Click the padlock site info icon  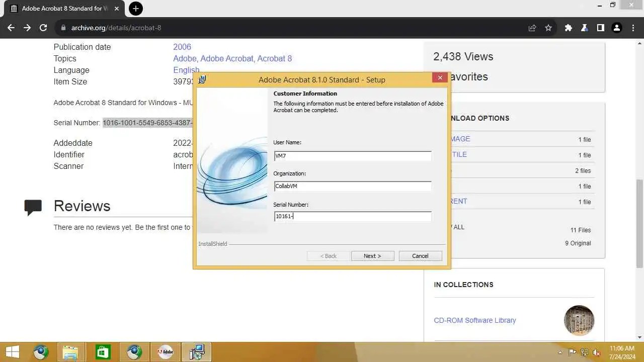63,28
